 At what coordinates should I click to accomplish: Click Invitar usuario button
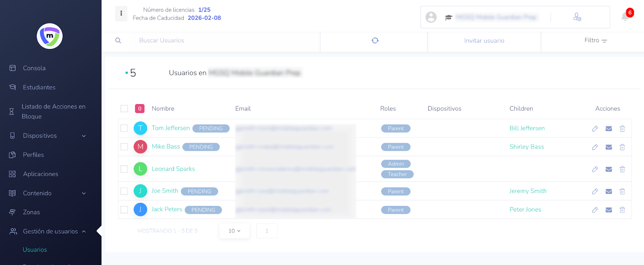484,41
